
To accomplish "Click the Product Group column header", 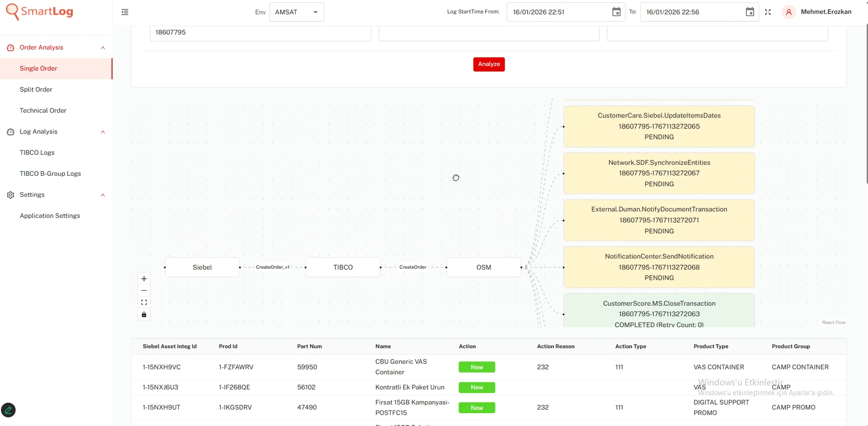I will tap(791, 347).
